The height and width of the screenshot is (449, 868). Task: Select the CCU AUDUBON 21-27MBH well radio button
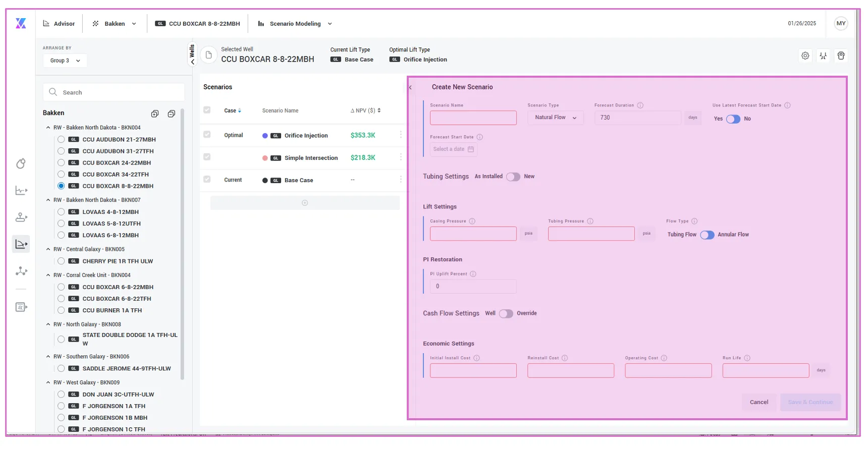coord(61,139)
